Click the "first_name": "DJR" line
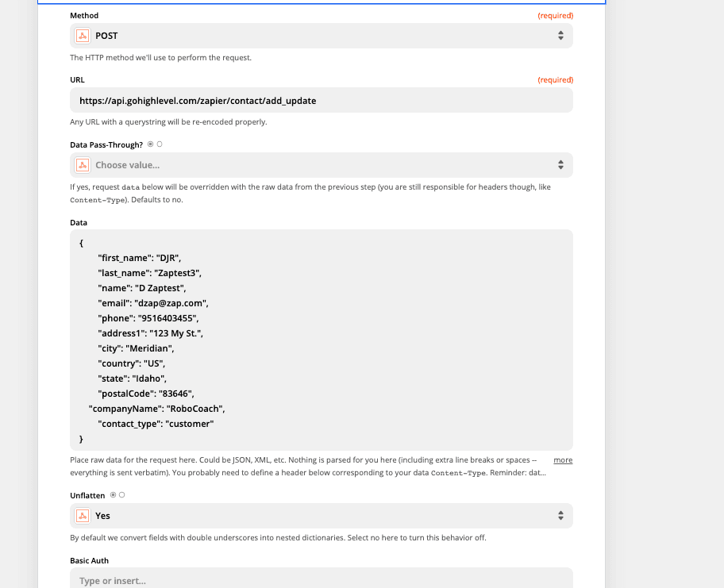Screen dimensions: 724x588 (140, 258)
